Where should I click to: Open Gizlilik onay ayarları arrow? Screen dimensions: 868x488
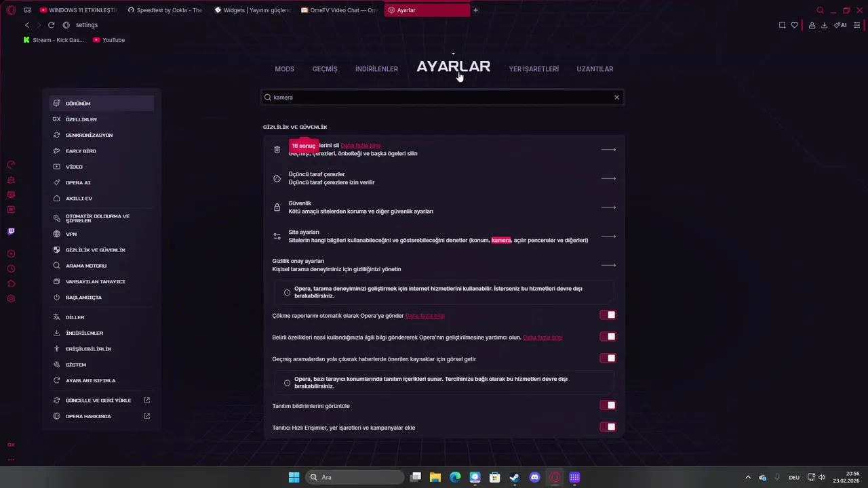click(x=608, y=265)
